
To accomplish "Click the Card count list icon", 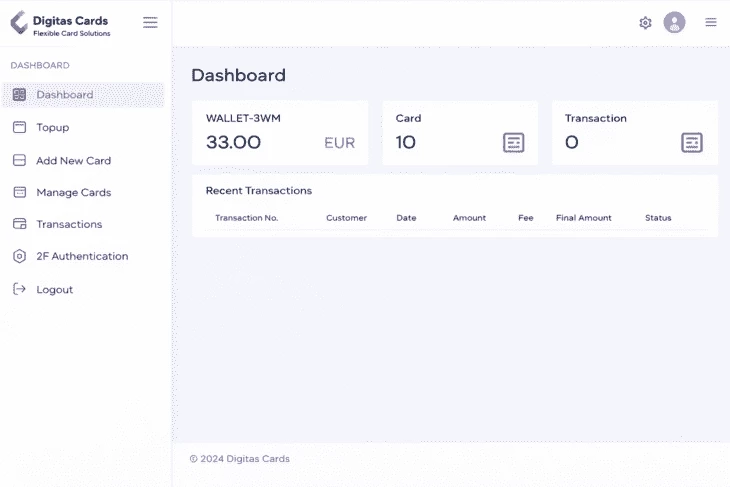I will pos(514,142).
